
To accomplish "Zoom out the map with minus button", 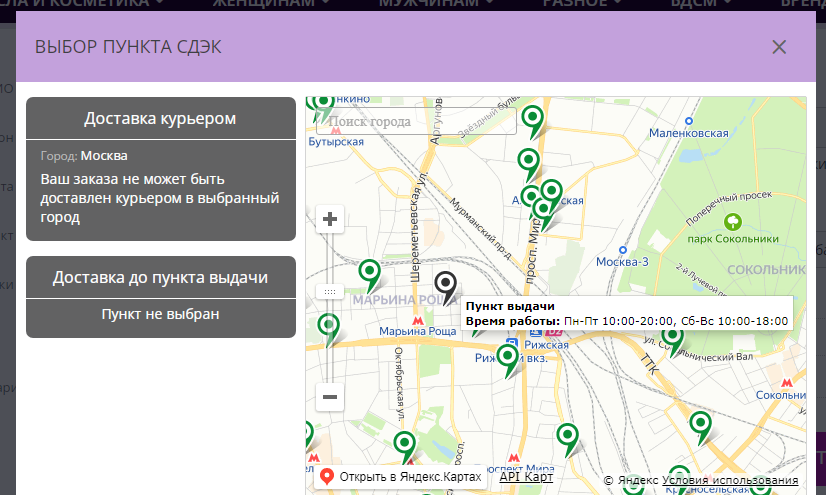I will point(330,397).
